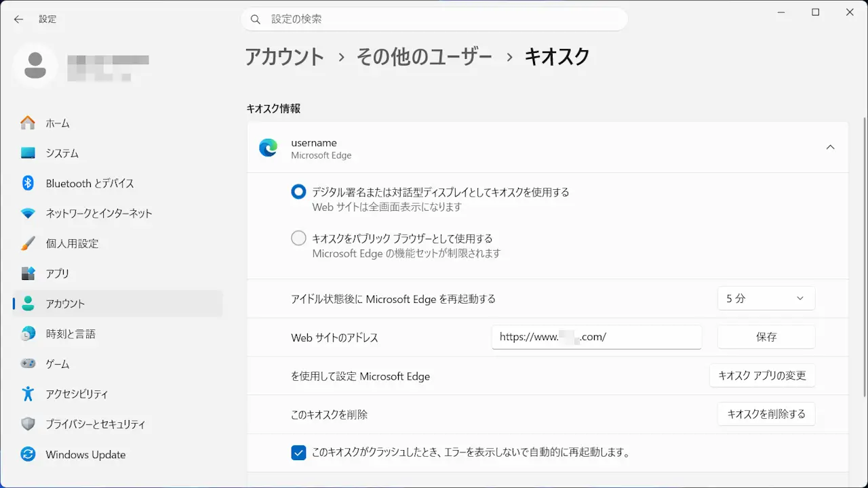Click the キオスク アプリの変更 button

point(762,375)
